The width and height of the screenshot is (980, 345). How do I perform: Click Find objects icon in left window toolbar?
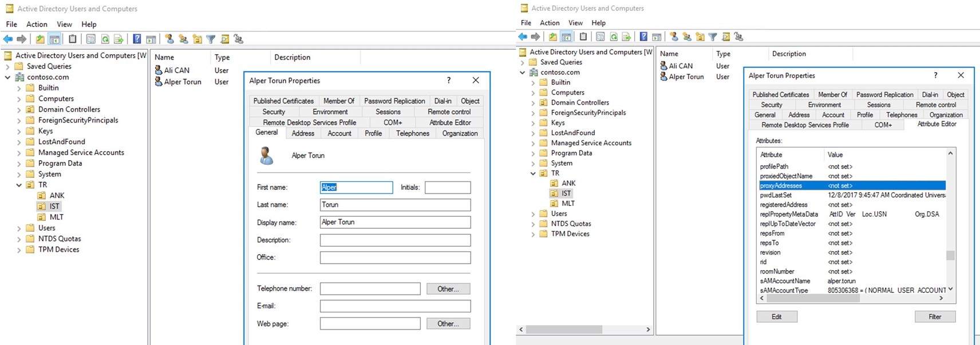coord(225,39)
